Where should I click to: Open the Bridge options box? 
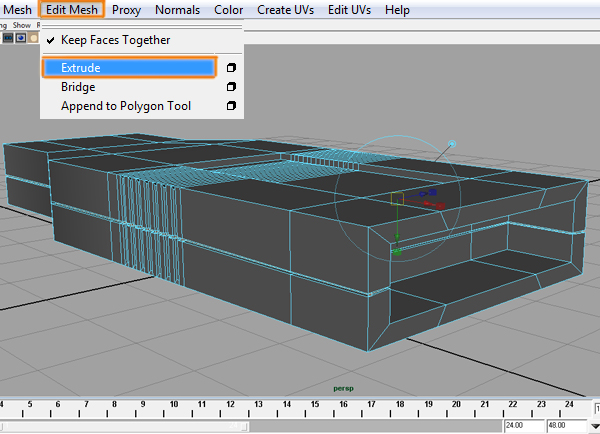point(231,87)
